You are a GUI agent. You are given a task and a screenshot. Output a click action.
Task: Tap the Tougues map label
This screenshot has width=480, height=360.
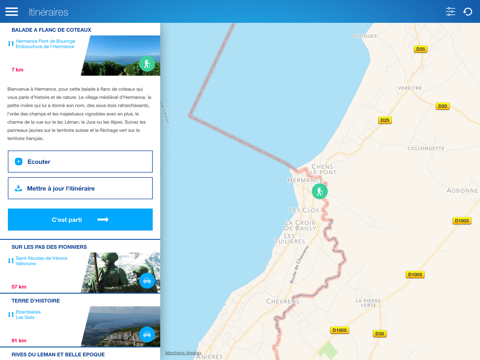point(365,36)
